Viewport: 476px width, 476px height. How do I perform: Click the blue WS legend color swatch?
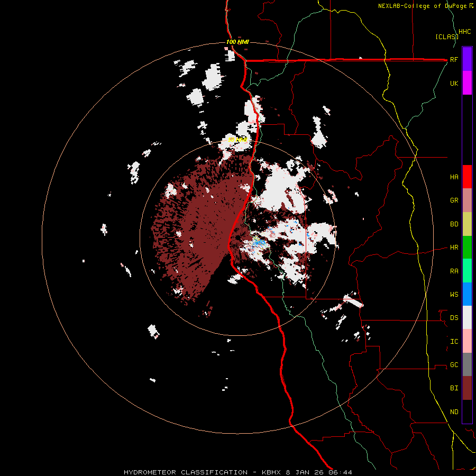point(467,294)
